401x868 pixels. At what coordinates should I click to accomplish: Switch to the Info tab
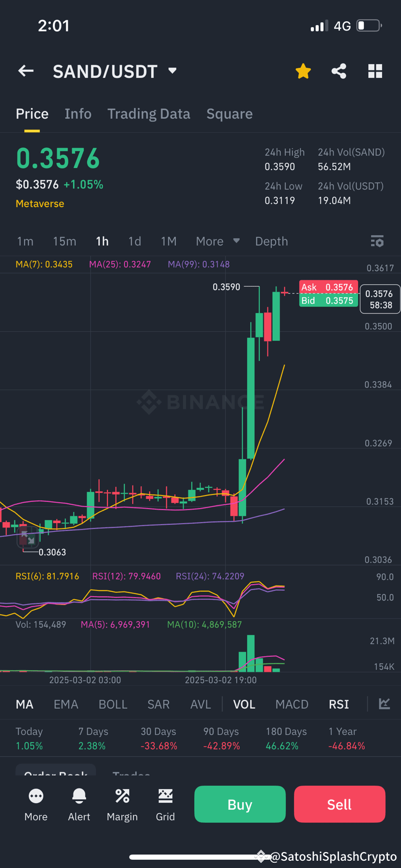pos(78,114)
